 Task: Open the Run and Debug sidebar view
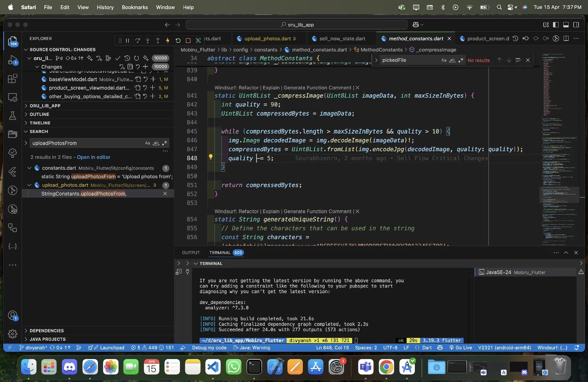click(x=12, y=60)
